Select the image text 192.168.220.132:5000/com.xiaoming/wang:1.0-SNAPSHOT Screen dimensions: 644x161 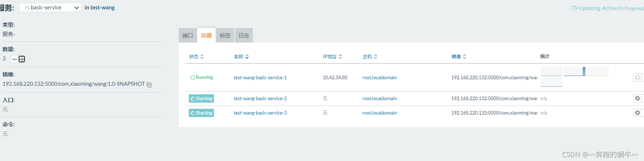tap(74, 84)
